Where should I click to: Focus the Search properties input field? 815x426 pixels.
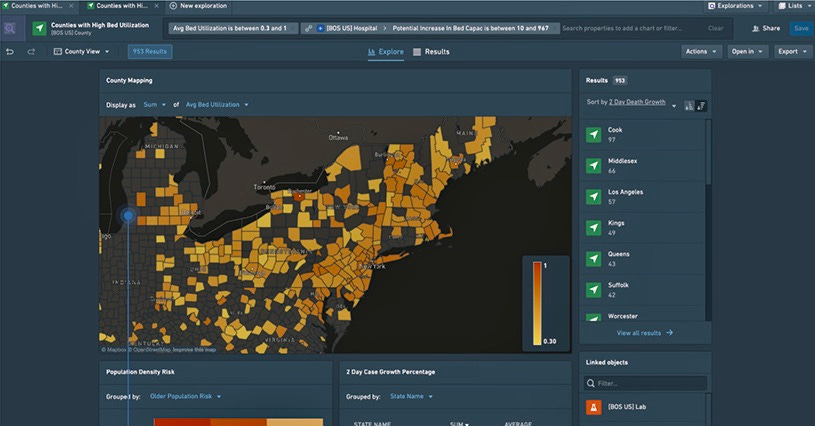(x=623, y=29)
